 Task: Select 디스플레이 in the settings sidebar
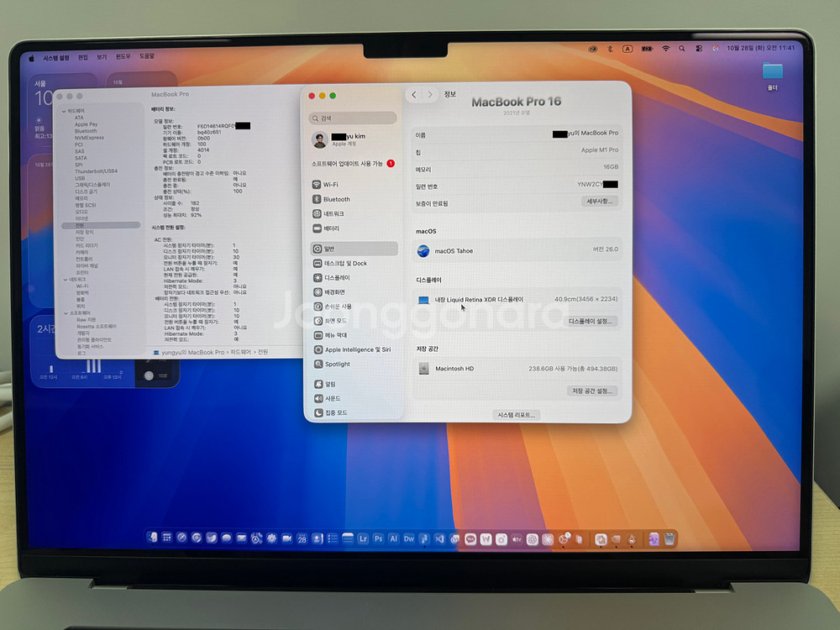coord(337,277)
